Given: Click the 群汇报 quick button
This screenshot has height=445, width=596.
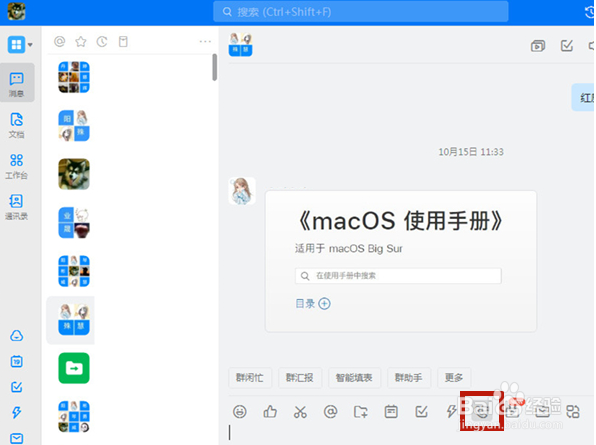Looking at the screenshot, I should pos(300,378).
